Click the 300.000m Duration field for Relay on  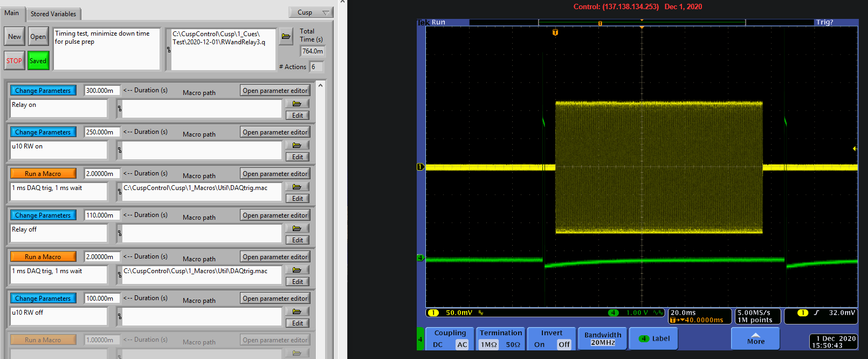pos(101,91)
